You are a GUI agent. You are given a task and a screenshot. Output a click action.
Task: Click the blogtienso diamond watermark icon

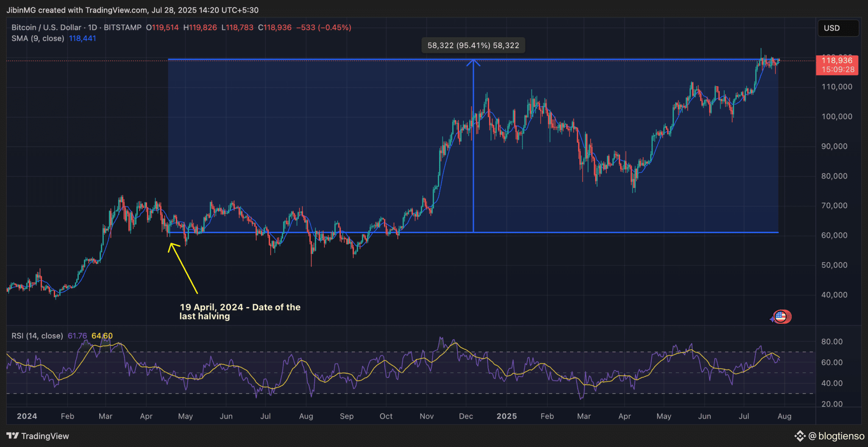800,436
